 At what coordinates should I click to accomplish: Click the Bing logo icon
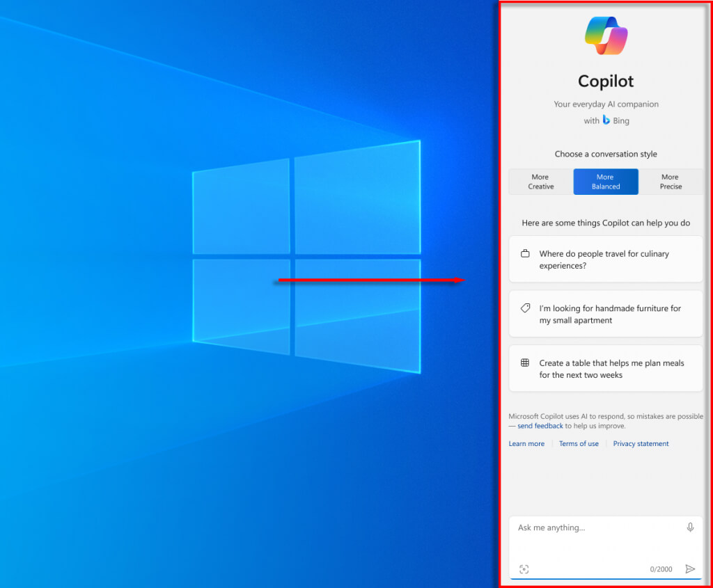point(606,120)
